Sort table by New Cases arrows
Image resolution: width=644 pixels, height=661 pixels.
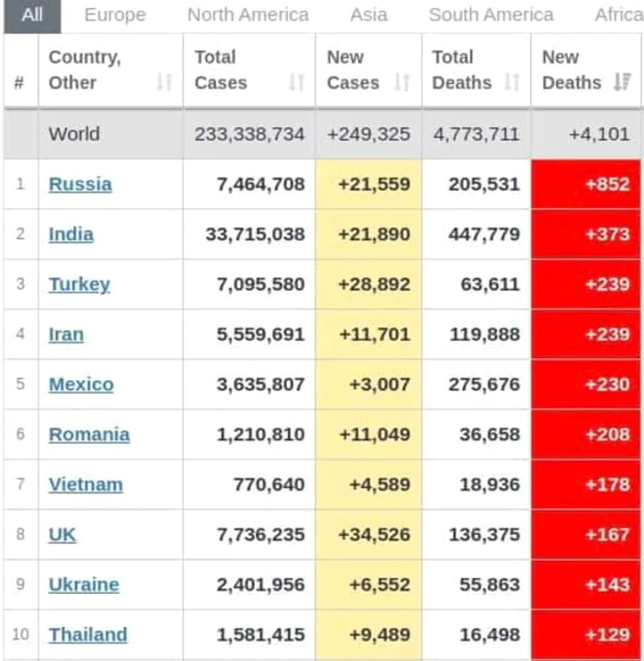pos(402,83)
